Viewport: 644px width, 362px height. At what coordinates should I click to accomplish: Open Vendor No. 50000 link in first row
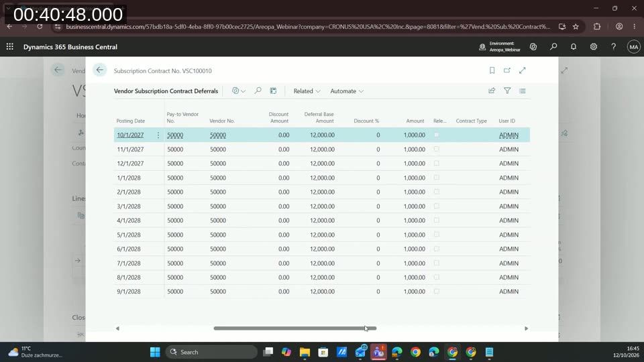coord(217,135)
